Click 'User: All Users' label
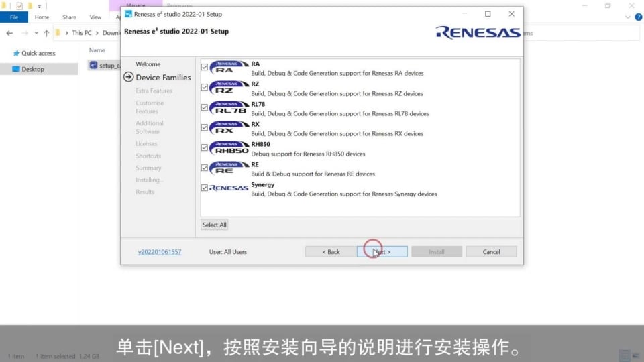The width and height of the screenshot is (644, 362). point(227,252)
